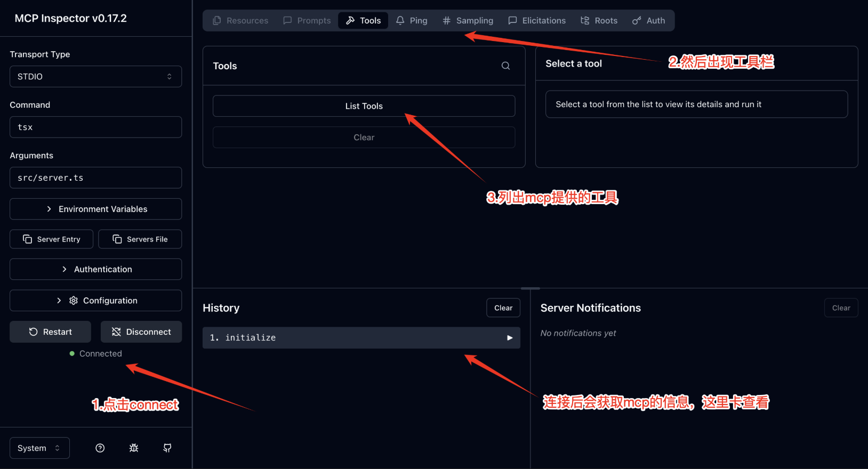Click the List Tools button
868x469 pixels.
pos(364,106)
